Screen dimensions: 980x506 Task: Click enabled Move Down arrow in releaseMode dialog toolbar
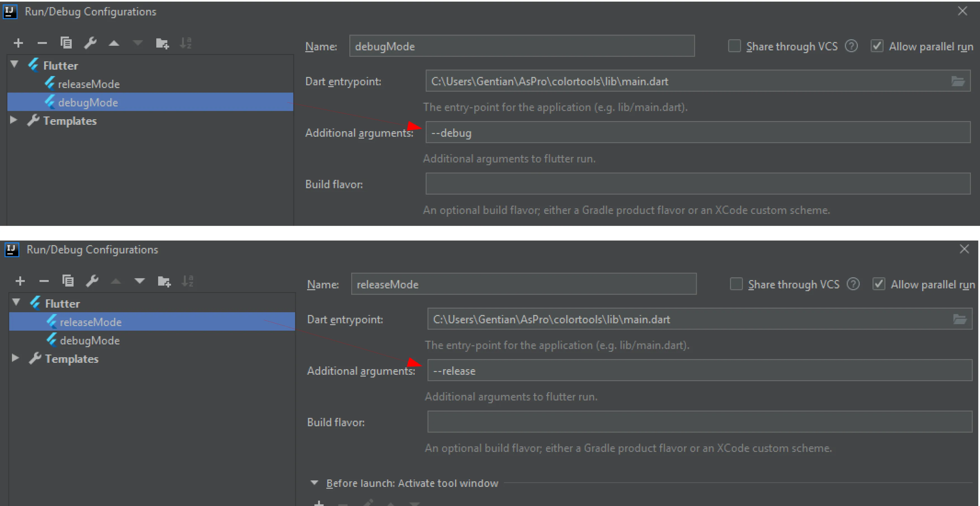click(140, 281)
